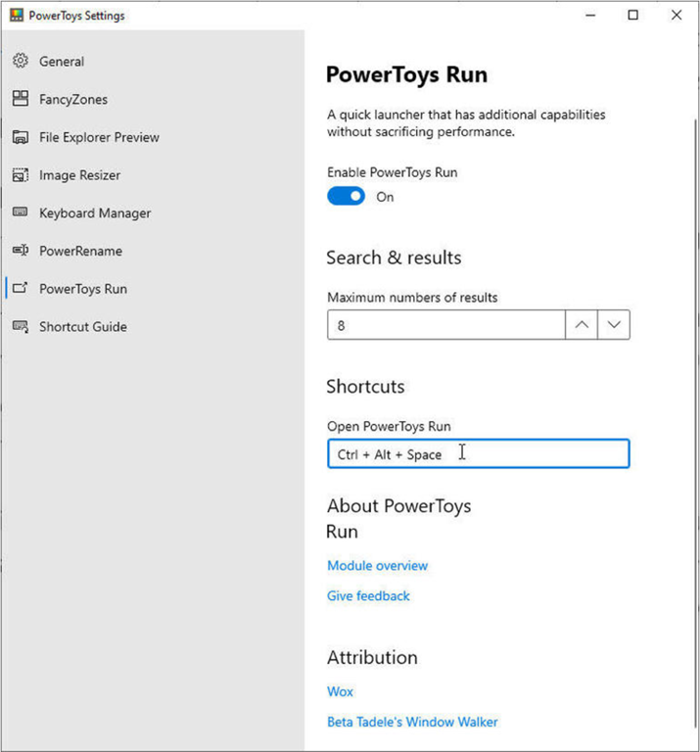Decrease maximum results with down arrow
700x752 pixels.
click(x=614, y=325)
